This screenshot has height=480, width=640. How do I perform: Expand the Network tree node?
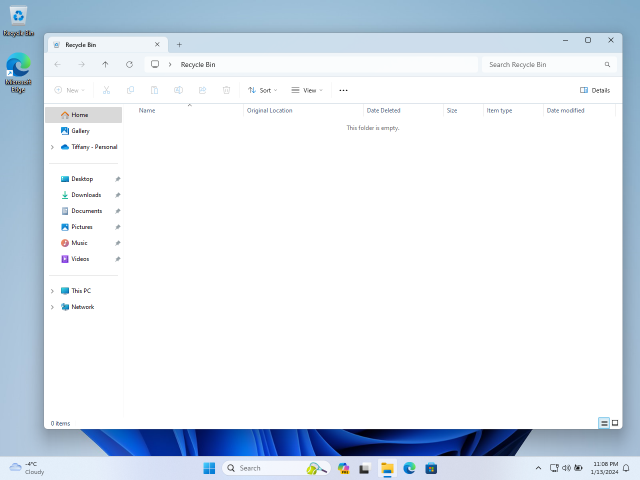click(52, 307)
